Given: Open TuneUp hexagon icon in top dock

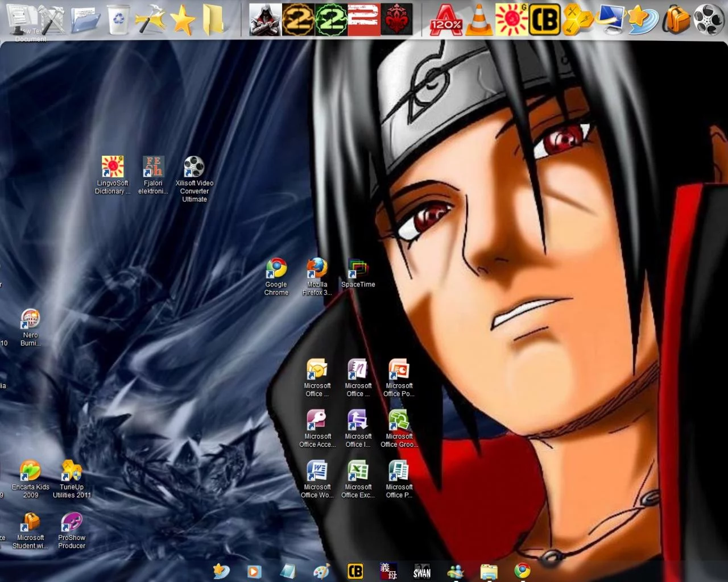Looking at the screenshot, I should (x=577, y=20).
